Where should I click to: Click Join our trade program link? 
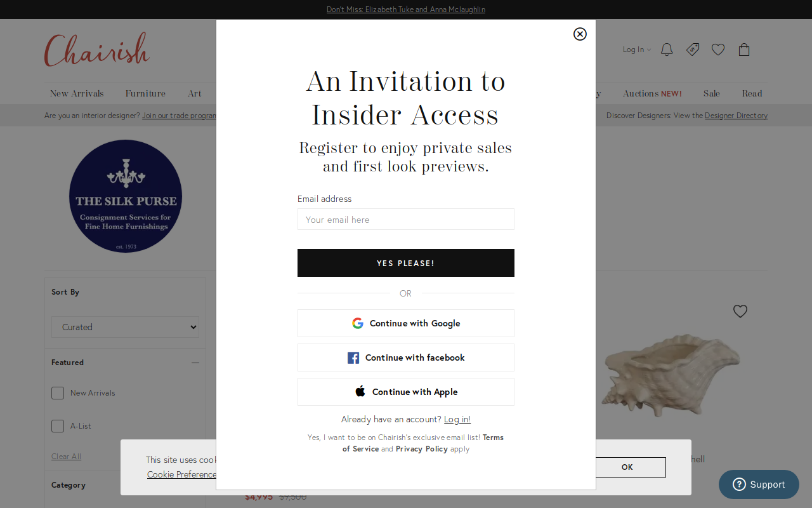pyautogui.click(x=180, y=116)
